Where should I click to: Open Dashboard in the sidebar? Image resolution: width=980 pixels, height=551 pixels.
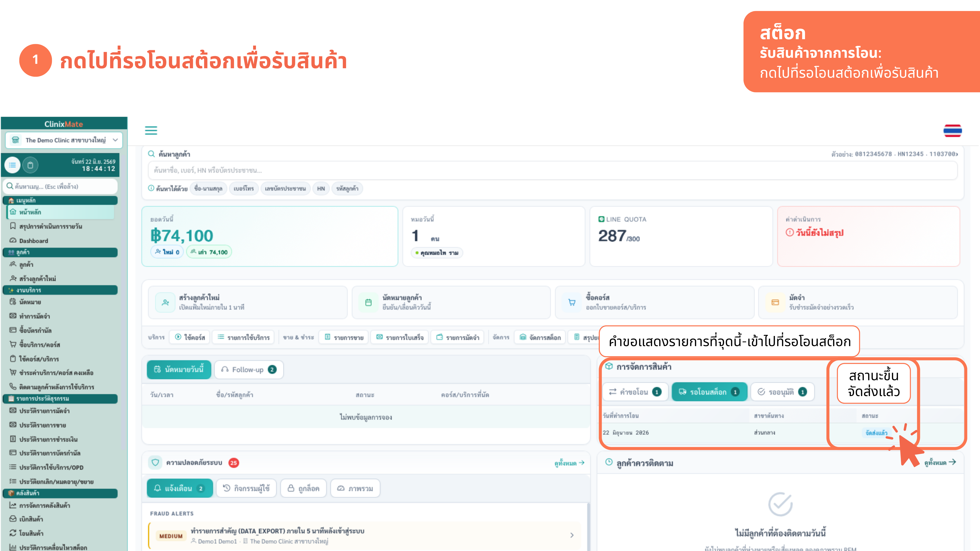pos(29,241)
